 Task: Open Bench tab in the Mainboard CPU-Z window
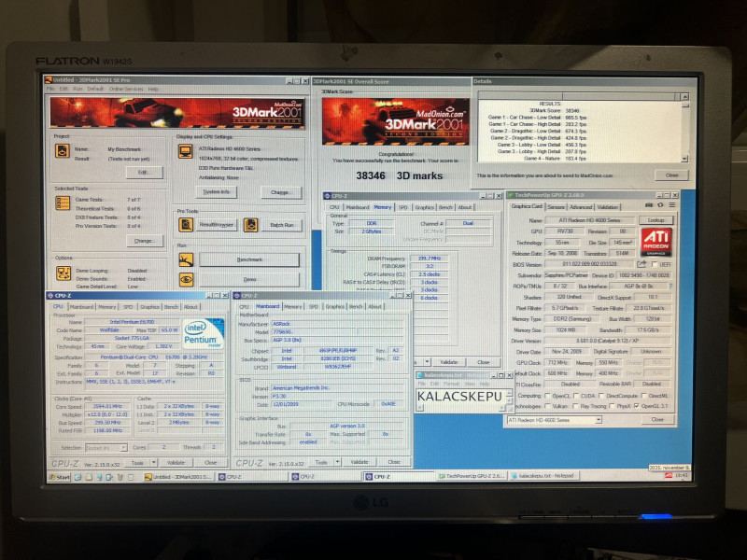[356, 307]
